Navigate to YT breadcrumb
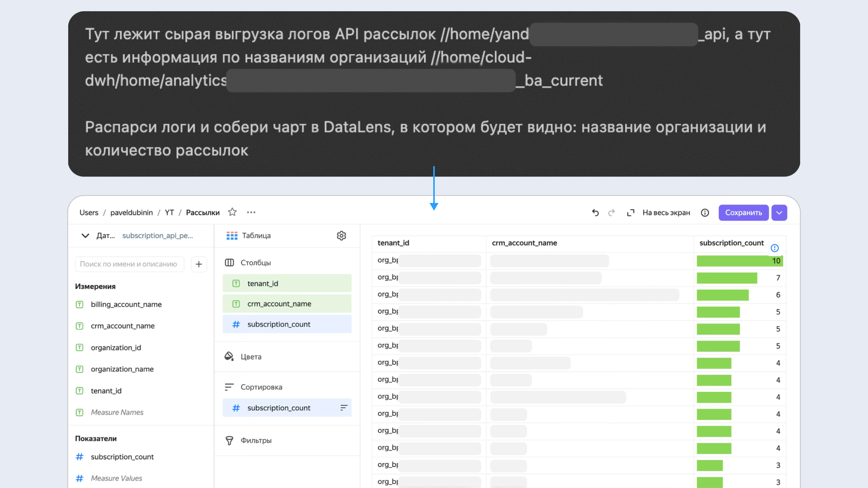Screen dimensions: 868x488 point(169,213)
